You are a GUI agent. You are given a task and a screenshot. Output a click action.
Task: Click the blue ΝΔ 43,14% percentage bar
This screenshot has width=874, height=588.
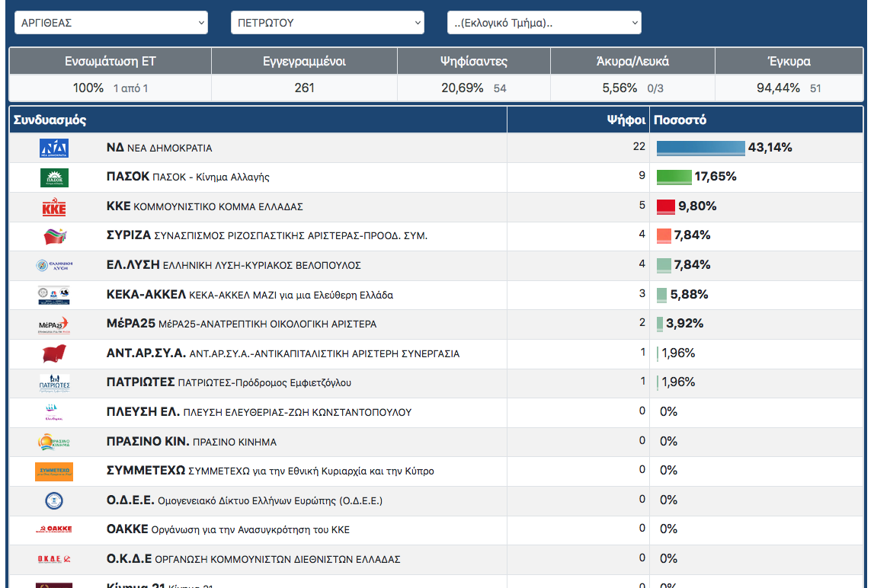(700, 148)
